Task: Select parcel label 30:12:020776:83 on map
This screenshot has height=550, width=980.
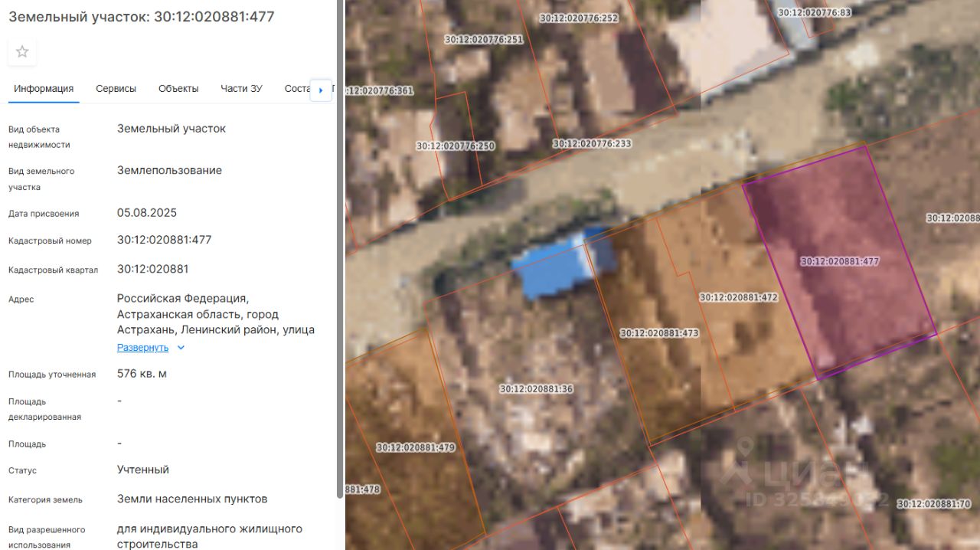Action: pos(815,12)
